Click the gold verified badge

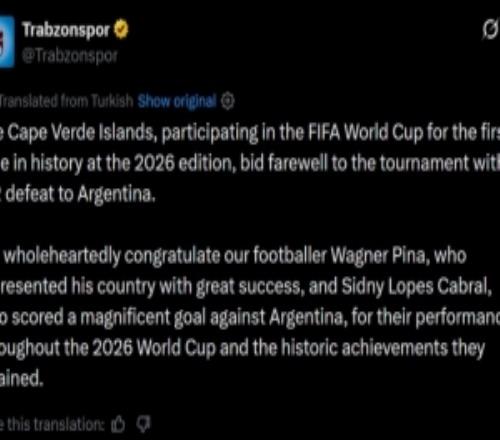pyautogui.click(x=121, y=30)
